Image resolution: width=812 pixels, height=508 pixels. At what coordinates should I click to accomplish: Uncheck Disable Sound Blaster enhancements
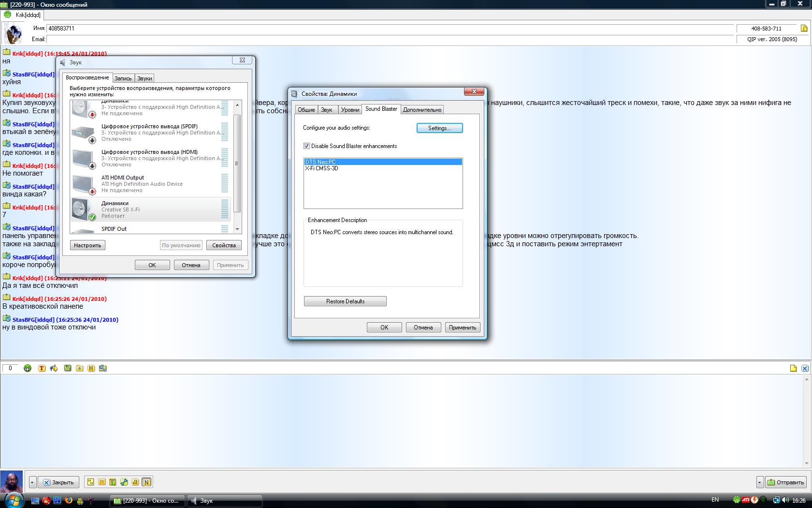coord(306,146)
